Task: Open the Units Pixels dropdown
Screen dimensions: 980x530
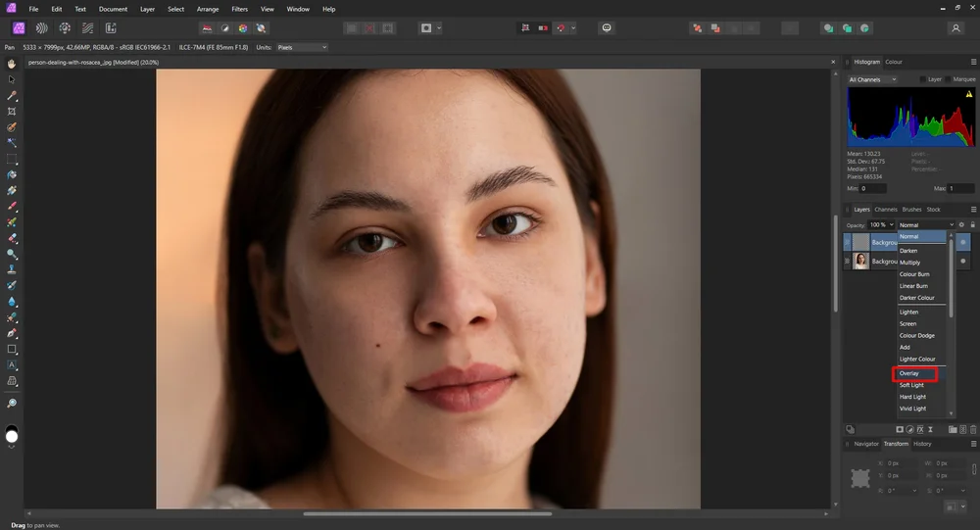Action: click(x=302, y=47)
